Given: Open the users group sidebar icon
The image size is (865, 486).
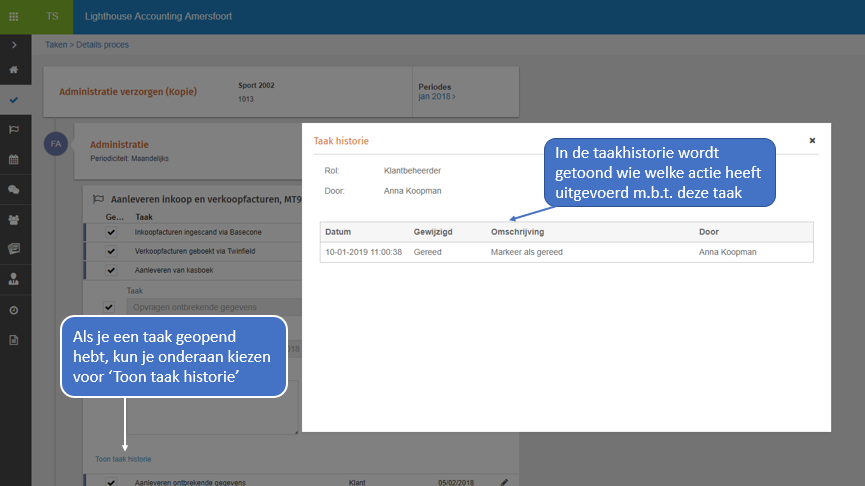Looking at the screenshot, I should pos(14,219).
